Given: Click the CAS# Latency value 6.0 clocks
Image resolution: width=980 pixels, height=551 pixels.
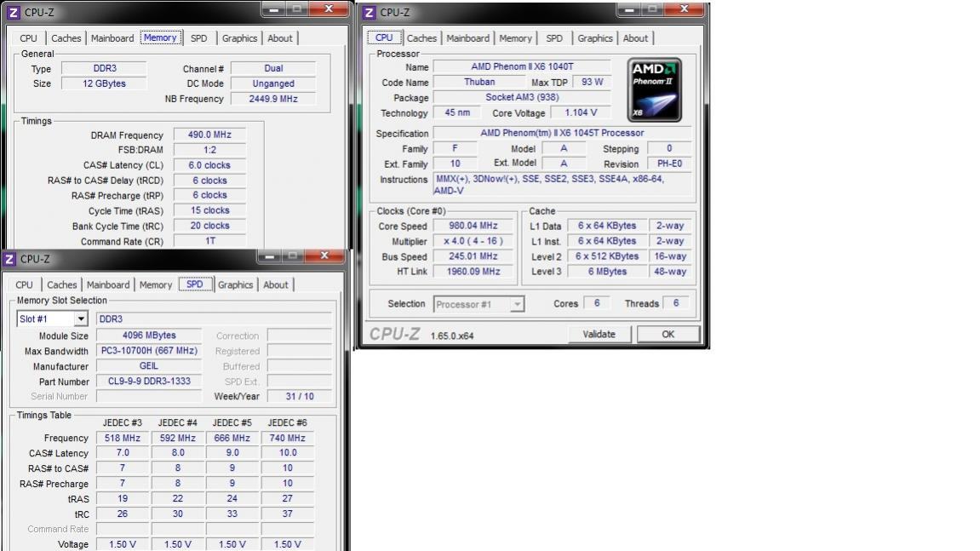Looking at the screenshot, I should (209, 165).
